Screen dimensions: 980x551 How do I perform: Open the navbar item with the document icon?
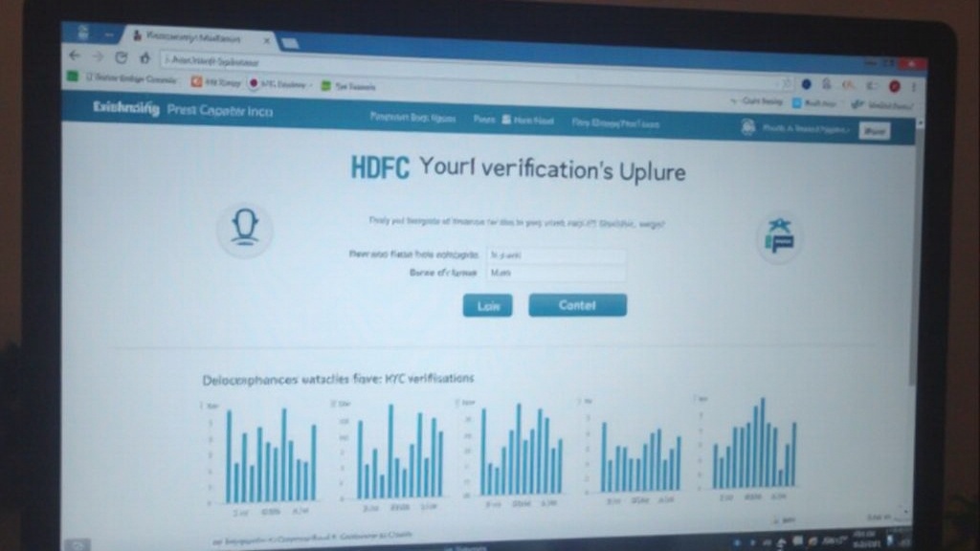(528, 120)
